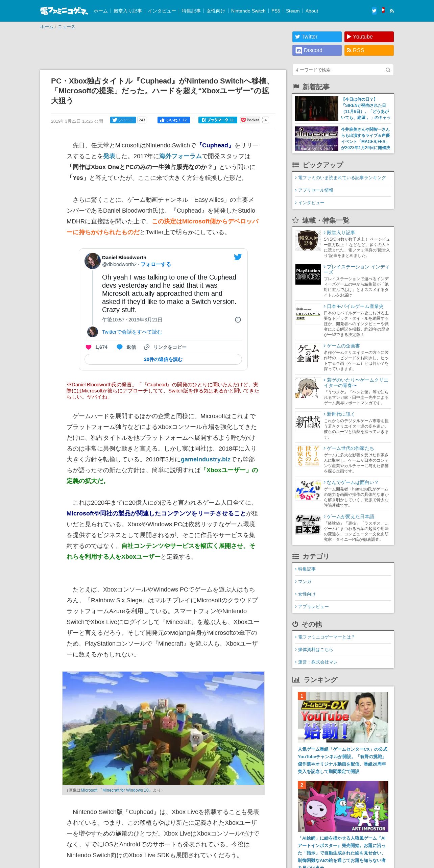Click the orange RSS sidebar button
This screenshot has width=434, height=868.
[x=369, y=50]
